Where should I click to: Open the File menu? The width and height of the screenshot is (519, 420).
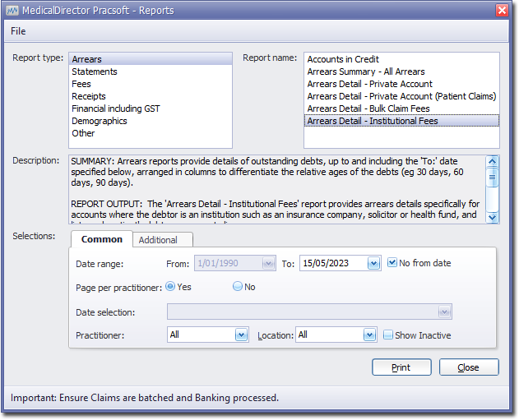pos(18,31)
